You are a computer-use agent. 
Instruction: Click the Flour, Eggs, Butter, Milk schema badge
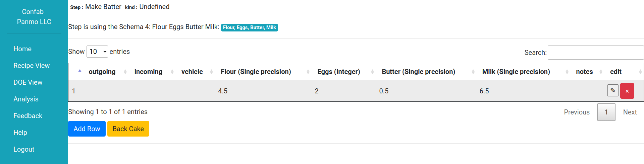(x=250, y=27)
